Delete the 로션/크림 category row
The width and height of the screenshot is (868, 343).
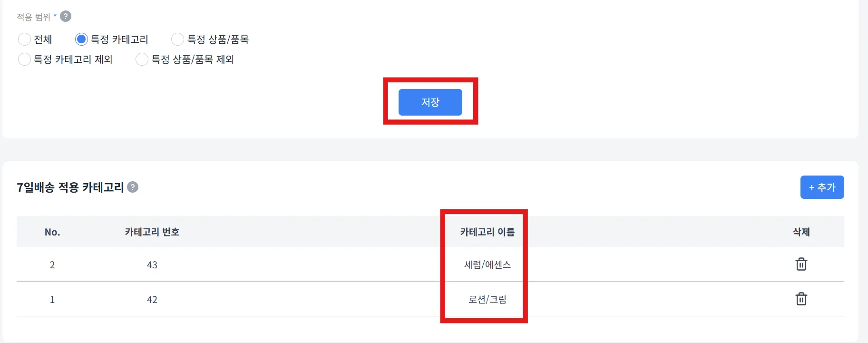tap(801, 299)
